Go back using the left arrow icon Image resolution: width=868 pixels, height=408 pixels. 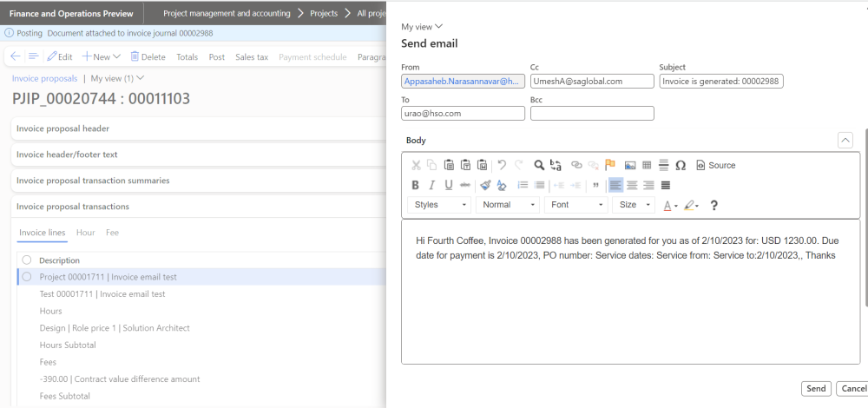click(16, 56)
